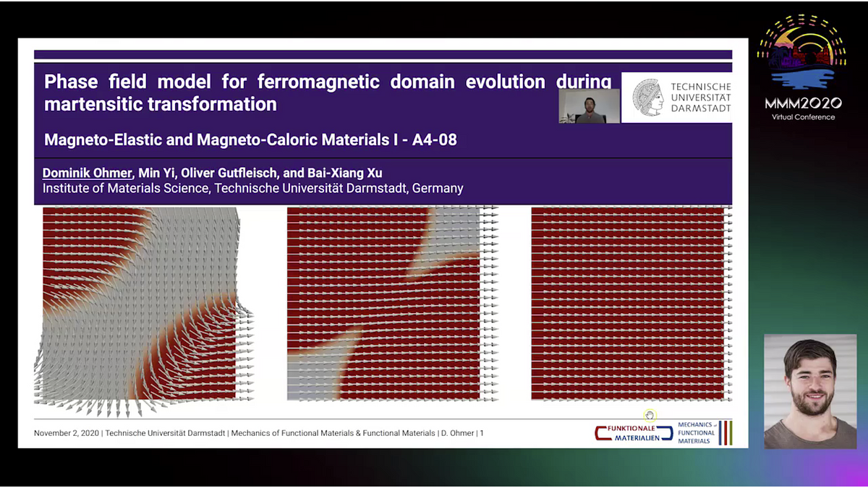Click the footer text 'D. Ohmer | 1'

click(463, 433)
